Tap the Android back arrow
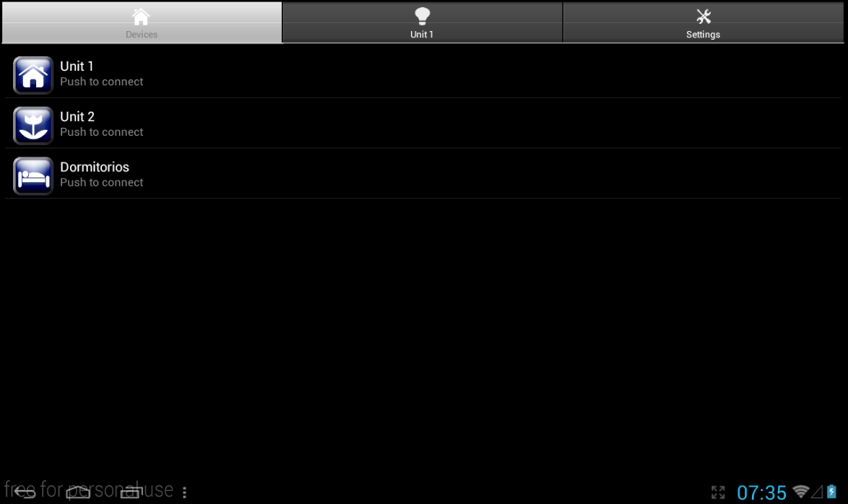Screen dimensions: 848x504 (x=25, y=492)
